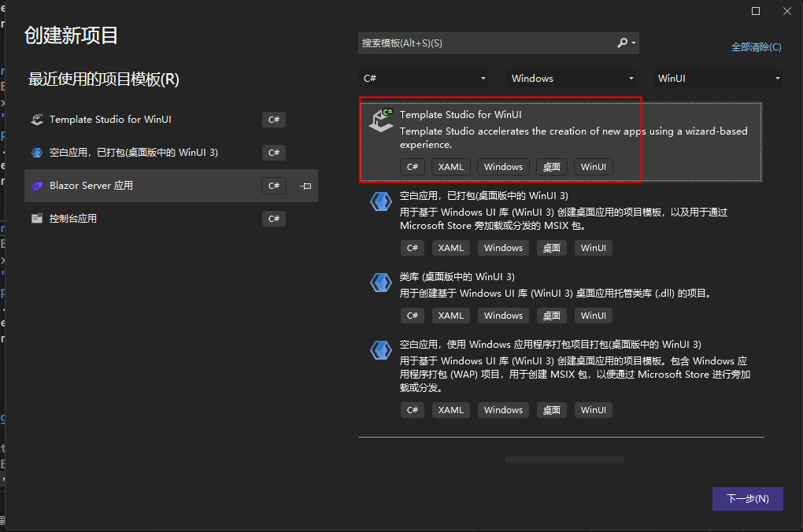Open the WinUI project type filter dropdown
803x532 pixels.
pos(718,79)
